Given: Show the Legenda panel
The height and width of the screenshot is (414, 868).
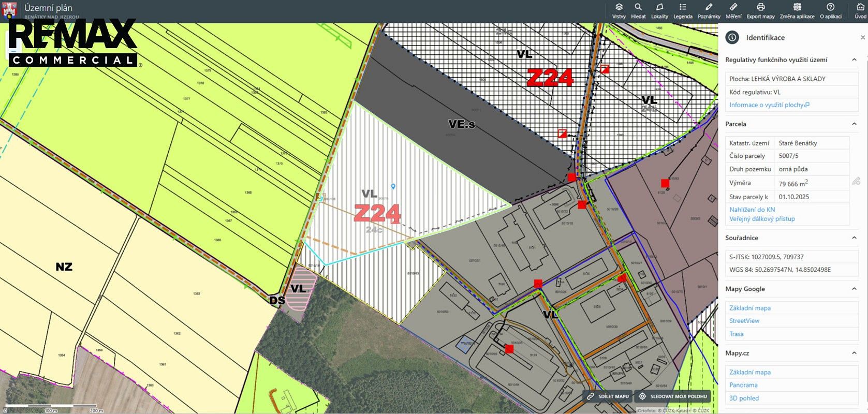Looking at the screenshot, I should click(683, 11).
